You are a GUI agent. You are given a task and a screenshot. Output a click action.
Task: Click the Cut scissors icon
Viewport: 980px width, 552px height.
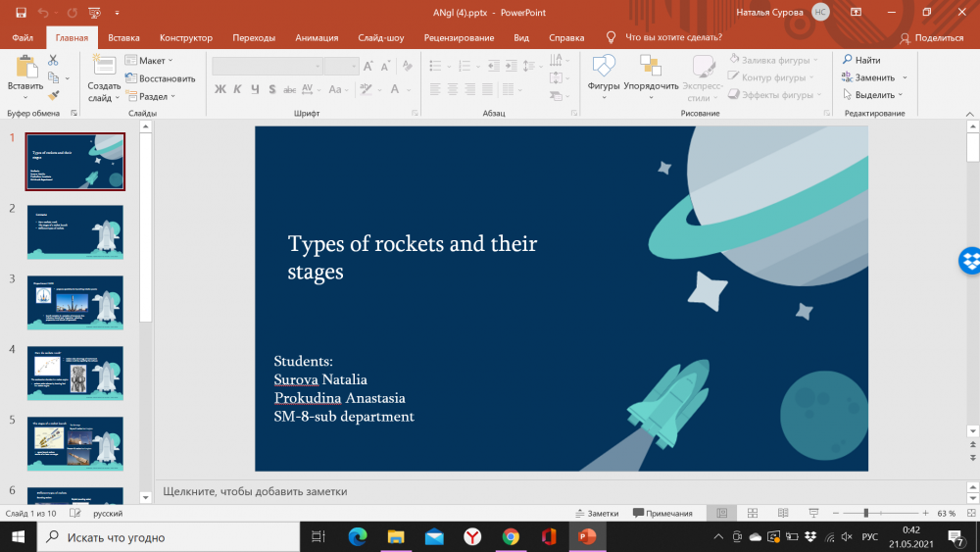[53, 61]
